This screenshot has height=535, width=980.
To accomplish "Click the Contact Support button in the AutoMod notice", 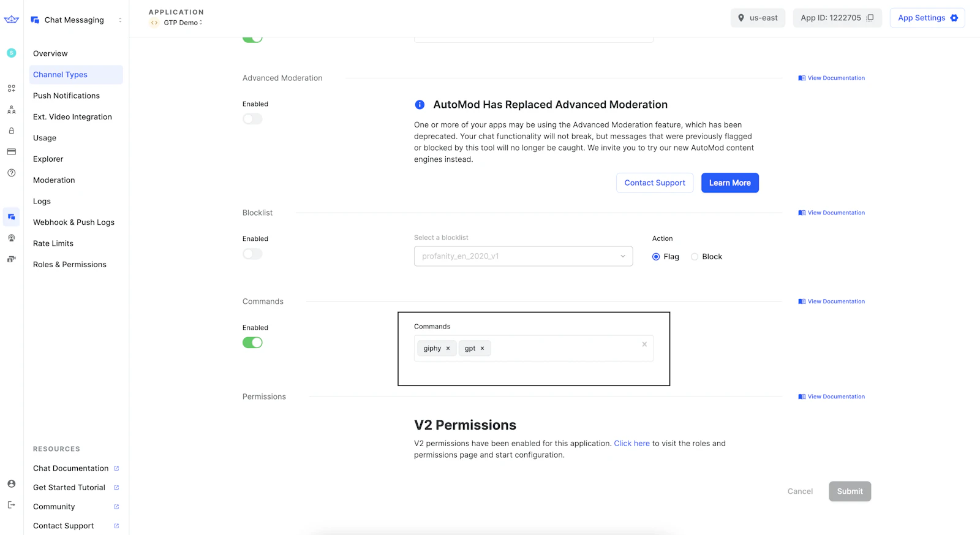I will click(655, 183).
